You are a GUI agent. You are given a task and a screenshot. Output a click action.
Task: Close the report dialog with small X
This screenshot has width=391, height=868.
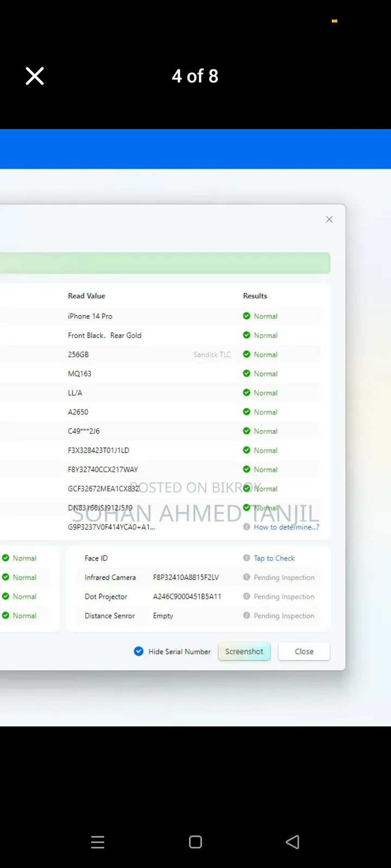click(329, 219)
